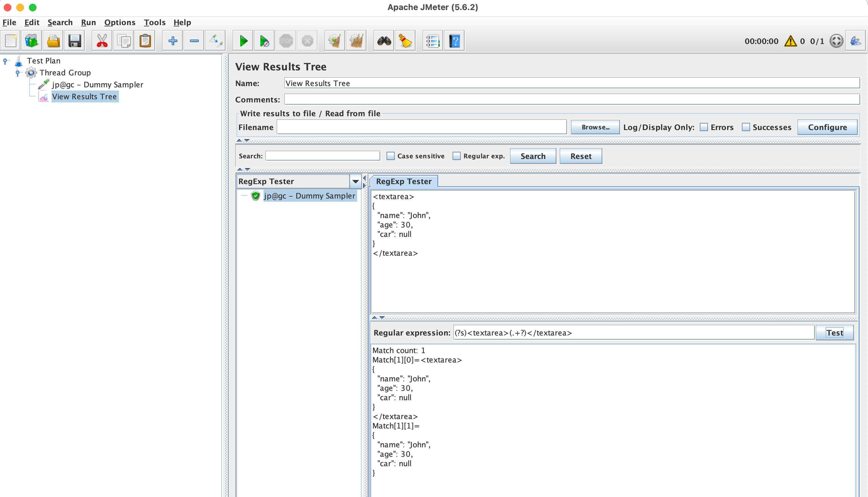Click the Cut toolbar scissors icon
The image size is (868, 497).
coord(102,40)
